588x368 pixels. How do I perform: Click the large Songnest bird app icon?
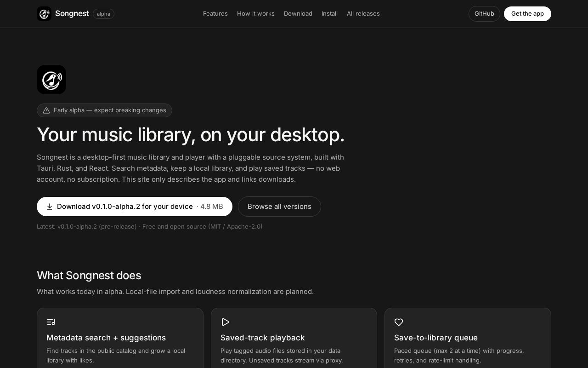(51, 80)
